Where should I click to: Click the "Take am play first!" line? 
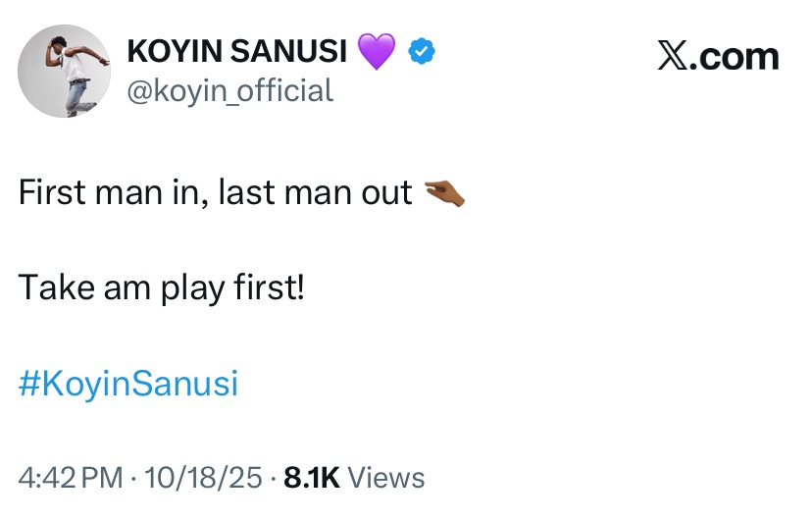tap(162, 287)
